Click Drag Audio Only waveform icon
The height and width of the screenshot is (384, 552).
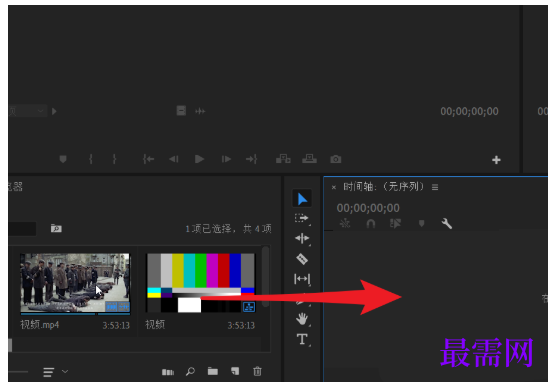(200, 111)
